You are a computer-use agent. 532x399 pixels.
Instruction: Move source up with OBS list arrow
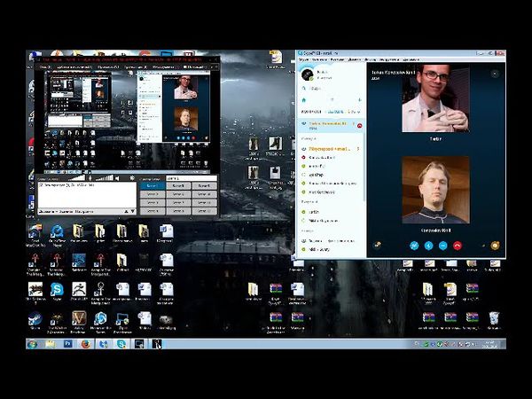127,211
